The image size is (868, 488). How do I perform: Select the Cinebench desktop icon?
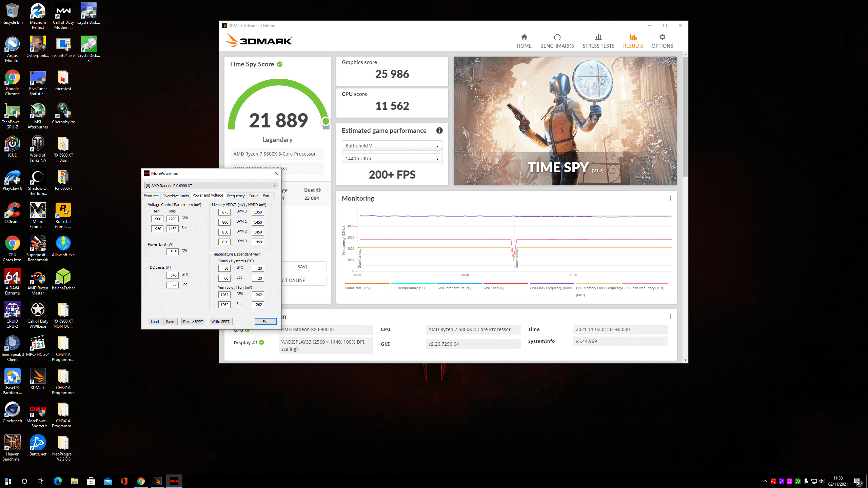(x=13, y=412)
